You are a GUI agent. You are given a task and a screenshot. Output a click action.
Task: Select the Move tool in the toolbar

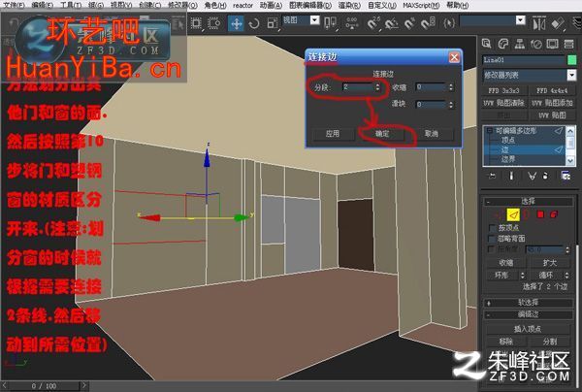[x=236, y=23]
